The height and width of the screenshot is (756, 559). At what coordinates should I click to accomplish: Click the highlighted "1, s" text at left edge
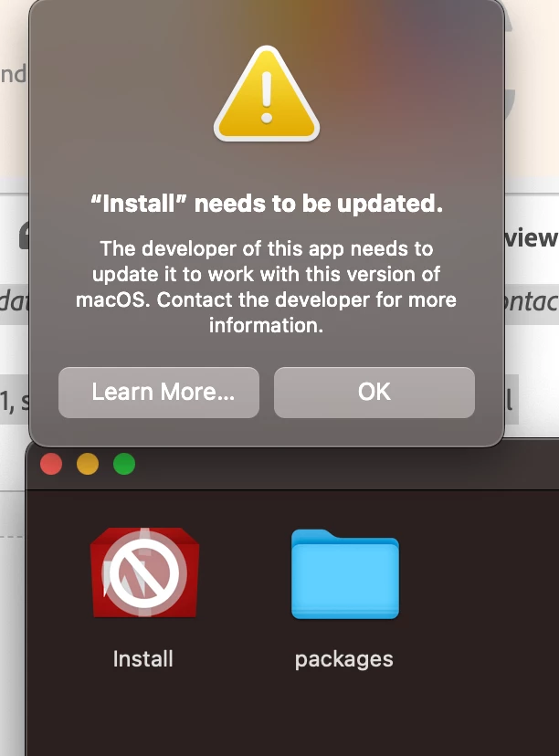tap(15, 402)
